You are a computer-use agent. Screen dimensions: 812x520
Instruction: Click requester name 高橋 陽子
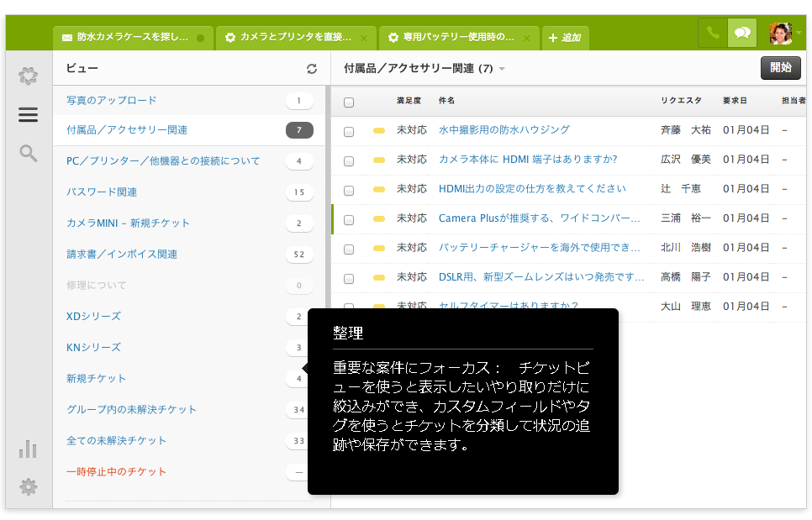(x=686, y=277)
